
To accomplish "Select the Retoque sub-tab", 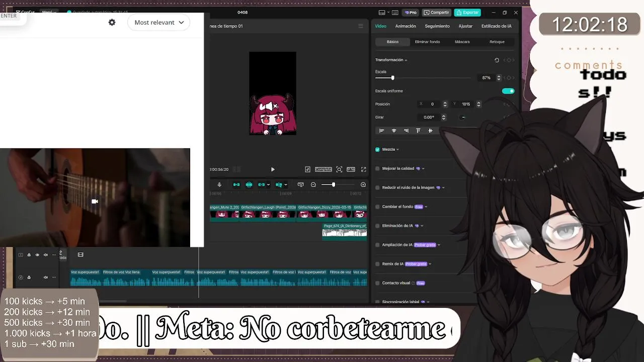I will [497, 42].
